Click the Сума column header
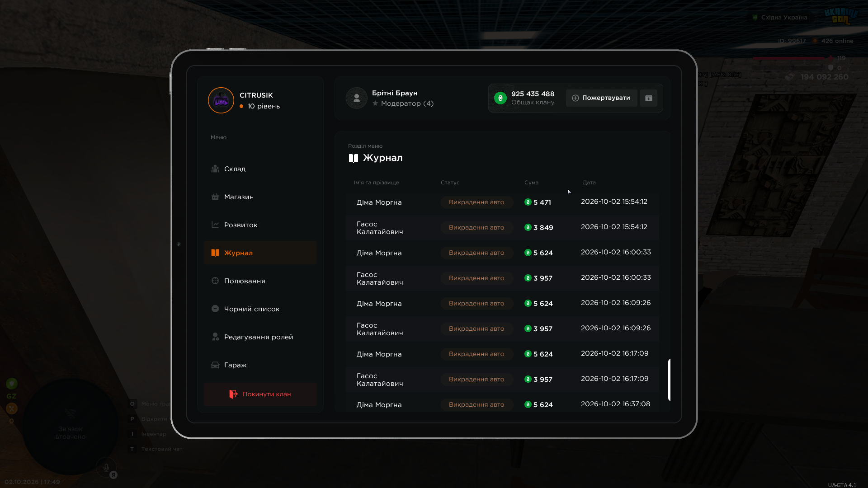 tap(531, 183)
